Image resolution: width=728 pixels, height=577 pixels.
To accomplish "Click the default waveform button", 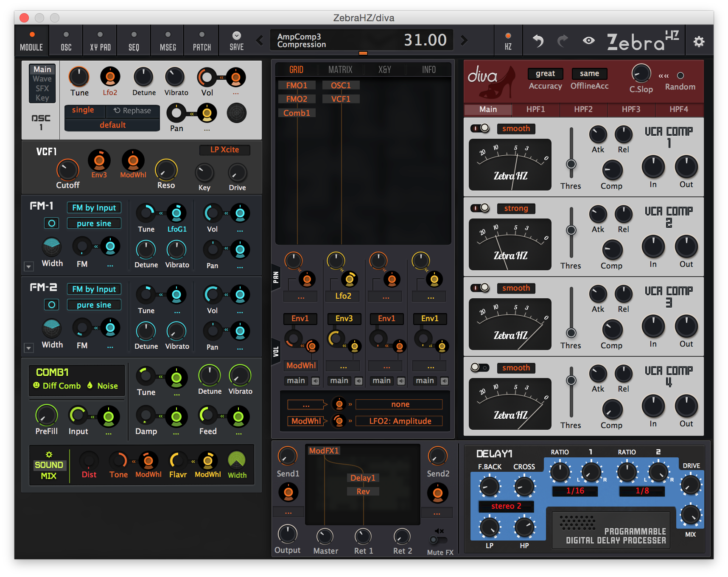I will [x=112, y=125].
